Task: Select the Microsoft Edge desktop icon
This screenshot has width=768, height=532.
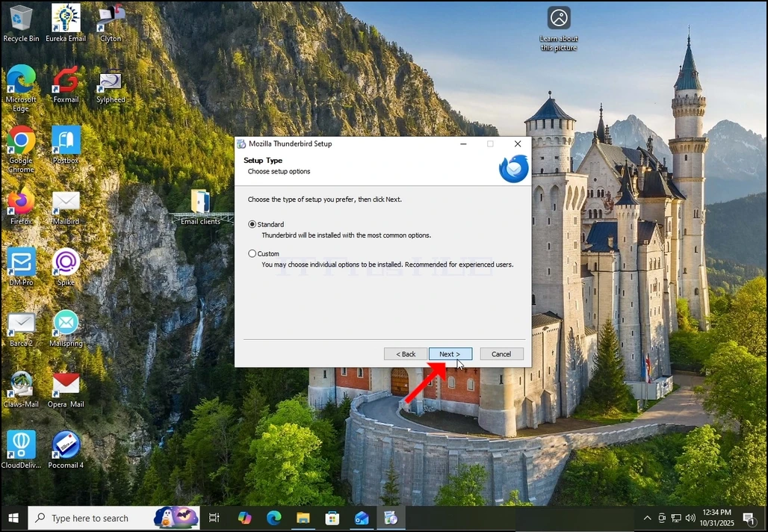Action: click(21, 88)
